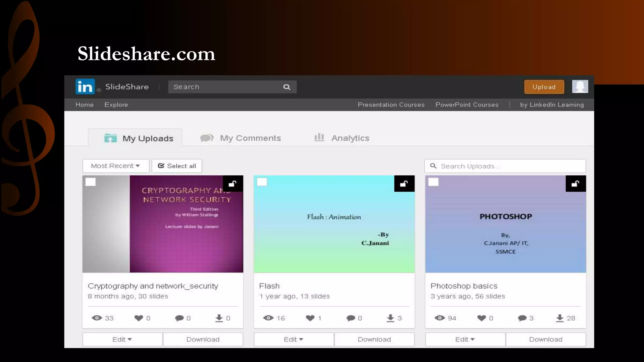Toggle Select all uploads
Image resolution: width=644 pixels, height=362 pixels.
pyautogui.click(x=177, y=166)
